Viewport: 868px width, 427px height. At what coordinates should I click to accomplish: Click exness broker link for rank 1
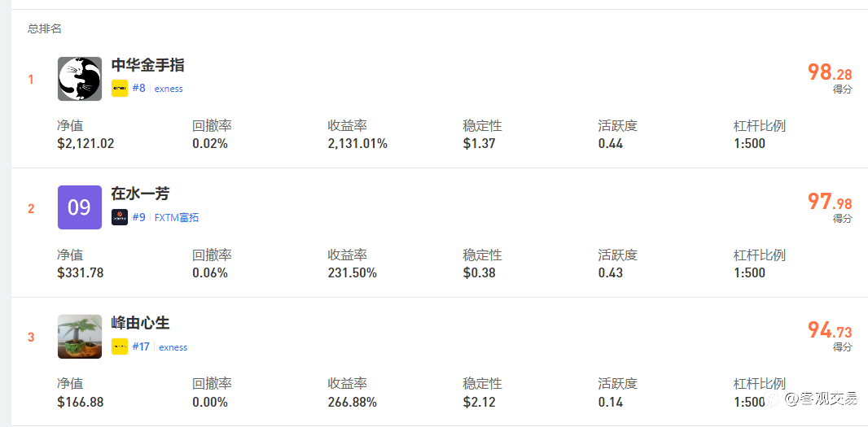pyautogui.click(x=169, y=89)
